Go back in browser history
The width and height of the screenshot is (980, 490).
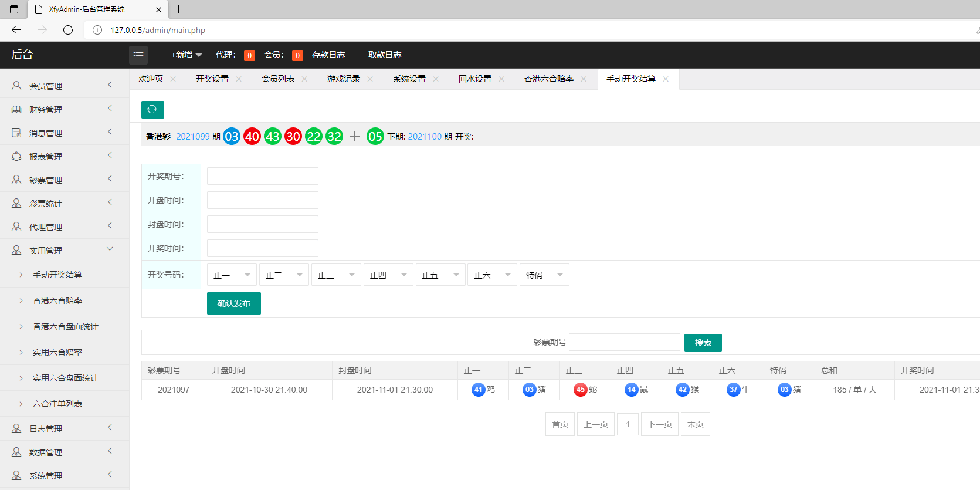pos(16,30)
